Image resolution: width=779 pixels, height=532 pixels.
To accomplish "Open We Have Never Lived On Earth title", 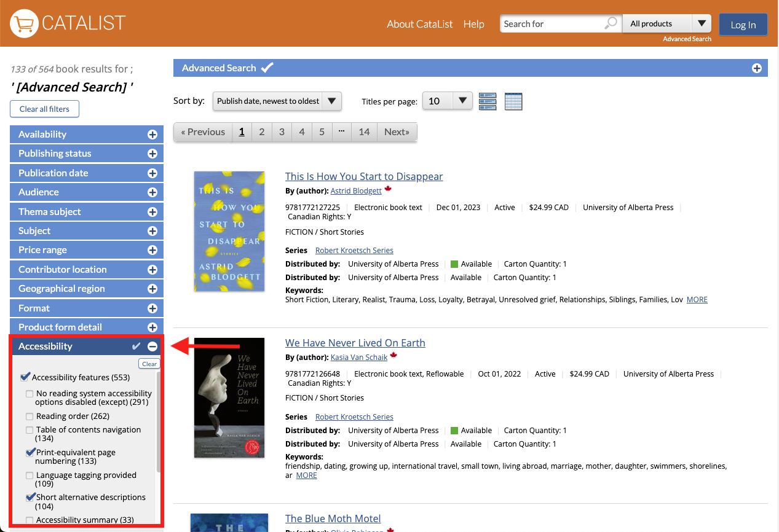I will coord(355,343).
